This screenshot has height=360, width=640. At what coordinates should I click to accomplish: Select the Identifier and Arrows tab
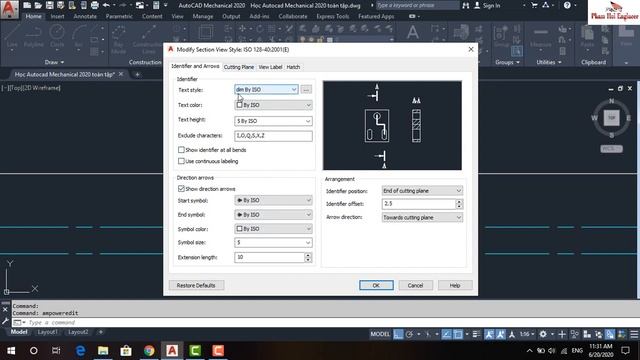pyautogui.click(x=196, y=66)
